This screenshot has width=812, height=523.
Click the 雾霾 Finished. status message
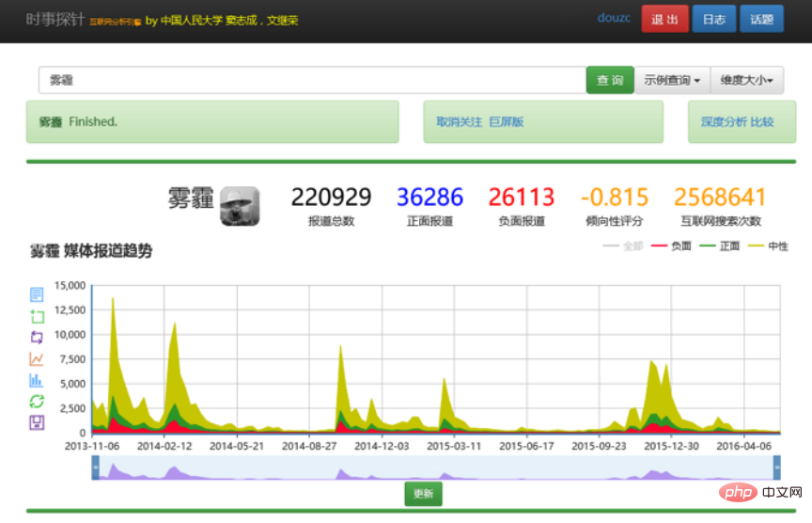tap(78, 121)
